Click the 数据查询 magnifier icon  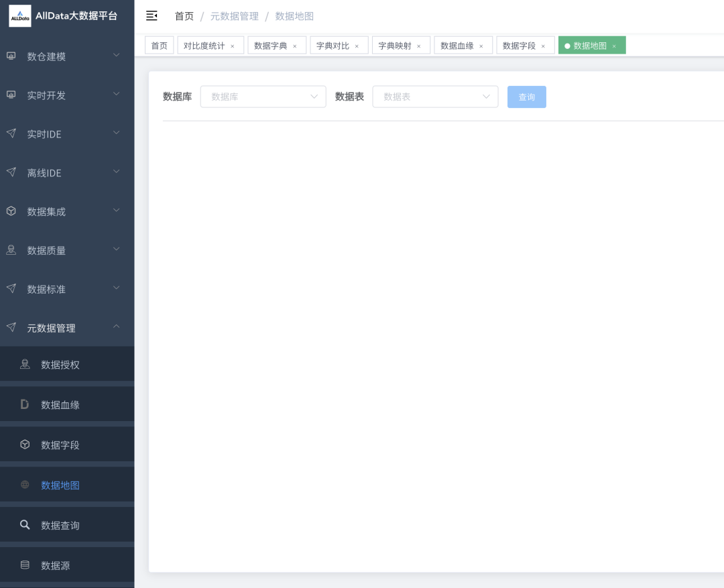25,525
